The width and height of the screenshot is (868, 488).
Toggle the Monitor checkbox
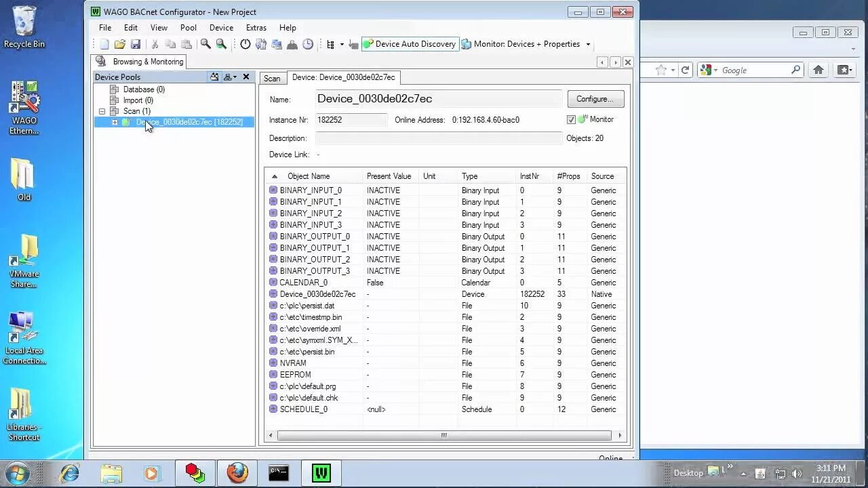tap(571, 119)
